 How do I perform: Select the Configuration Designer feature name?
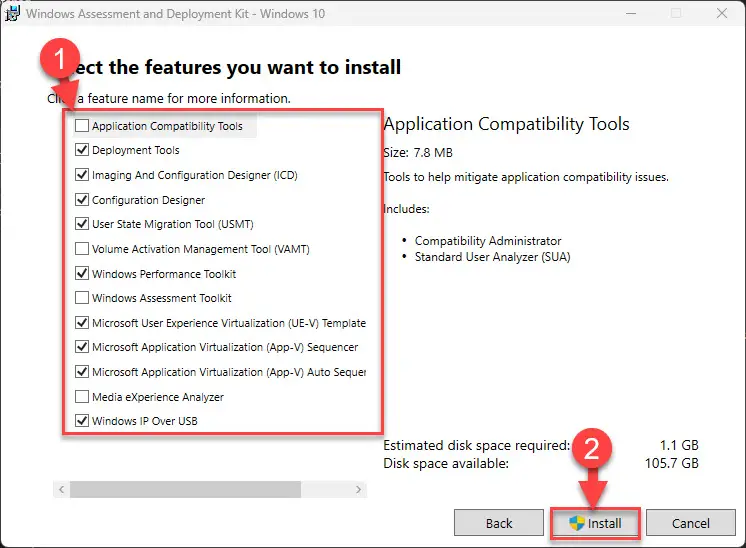click(x=148, y=200)
